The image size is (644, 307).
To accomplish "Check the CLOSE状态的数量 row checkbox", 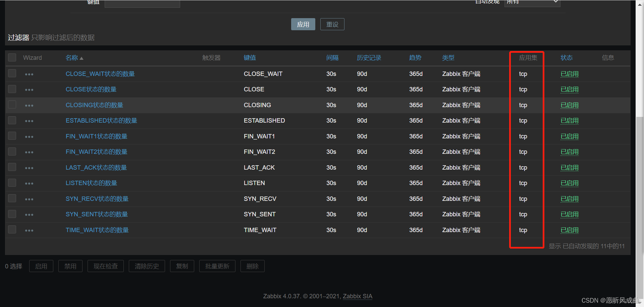I will 12,89.
